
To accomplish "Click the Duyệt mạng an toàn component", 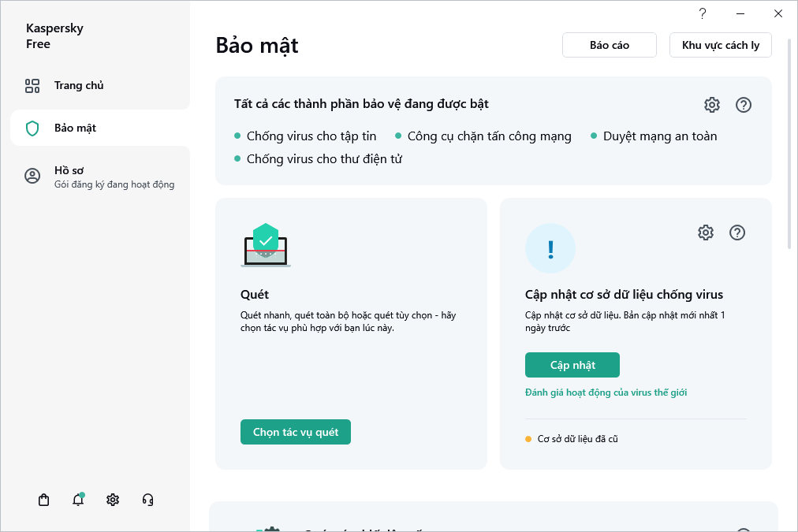I will point(660,136).
